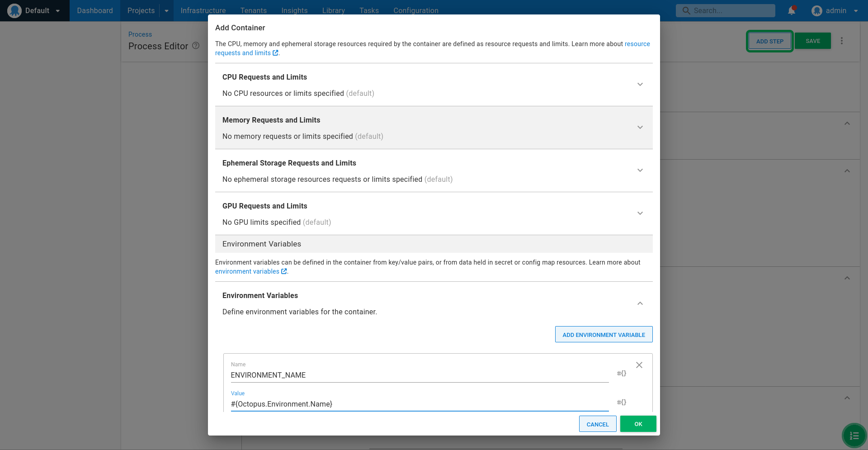The image size is (868, 450).
Task: Open the Tenants menu
Action: click(254, 10)
